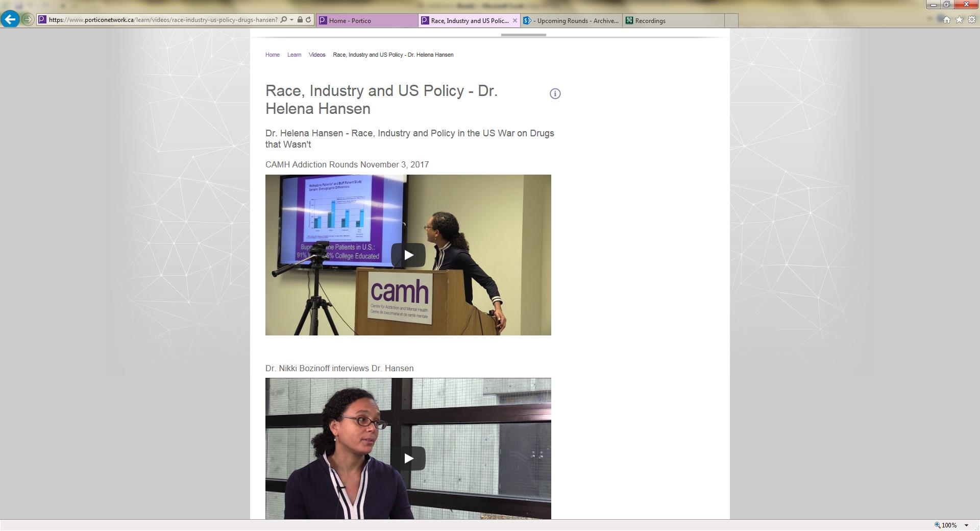Open the zoom level dropdown arrow
Viewport: 980px width, 531px height.
click(966, 525)
